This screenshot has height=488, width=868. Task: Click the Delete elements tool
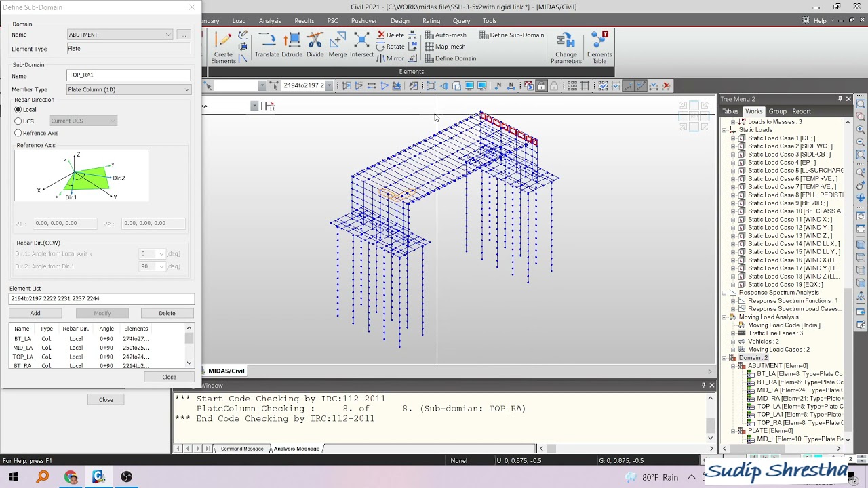pyautogui.click(x=391, y=35)
